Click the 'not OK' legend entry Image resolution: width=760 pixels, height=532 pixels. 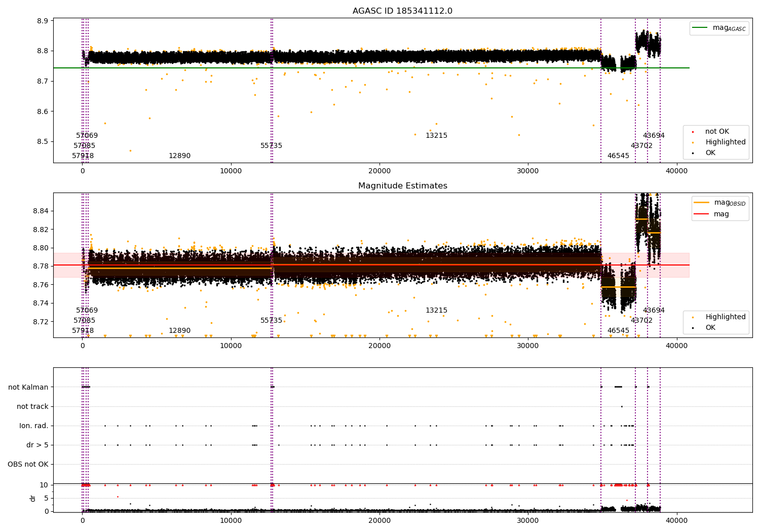point(716,132)
